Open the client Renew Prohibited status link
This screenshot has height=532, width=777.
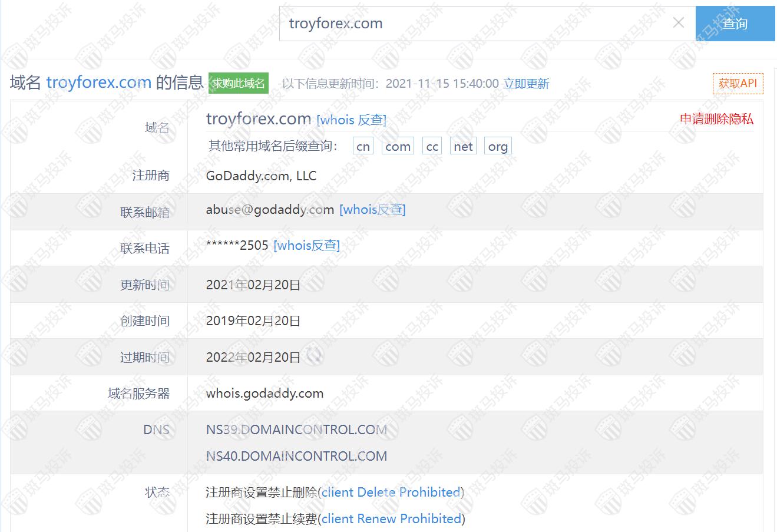(x=391, y=519)
